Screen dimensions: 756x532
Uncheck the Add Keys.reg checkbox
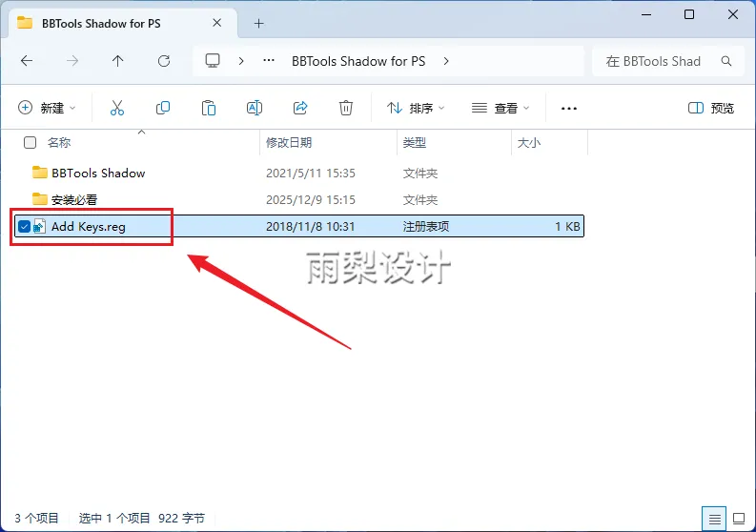coord(24,226)
